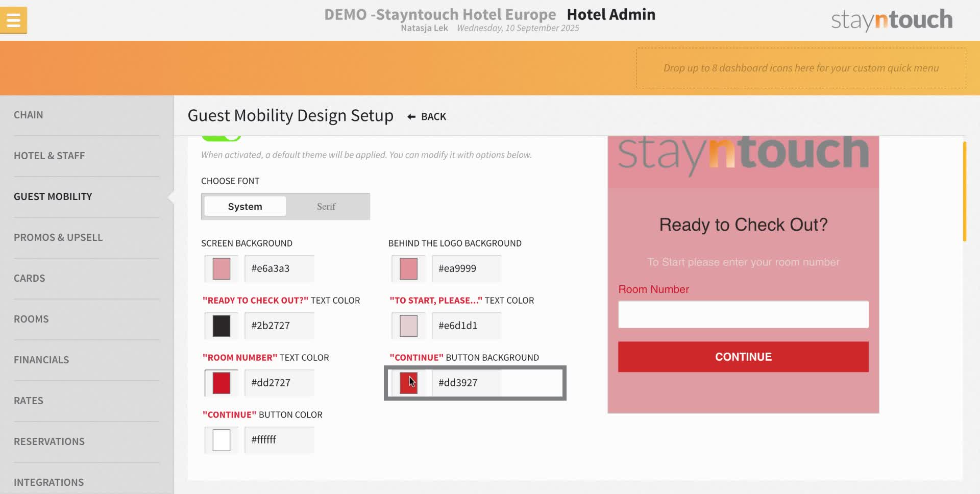
Task: Click the preview CONTINUE button
Action: (x=743, y=357)
